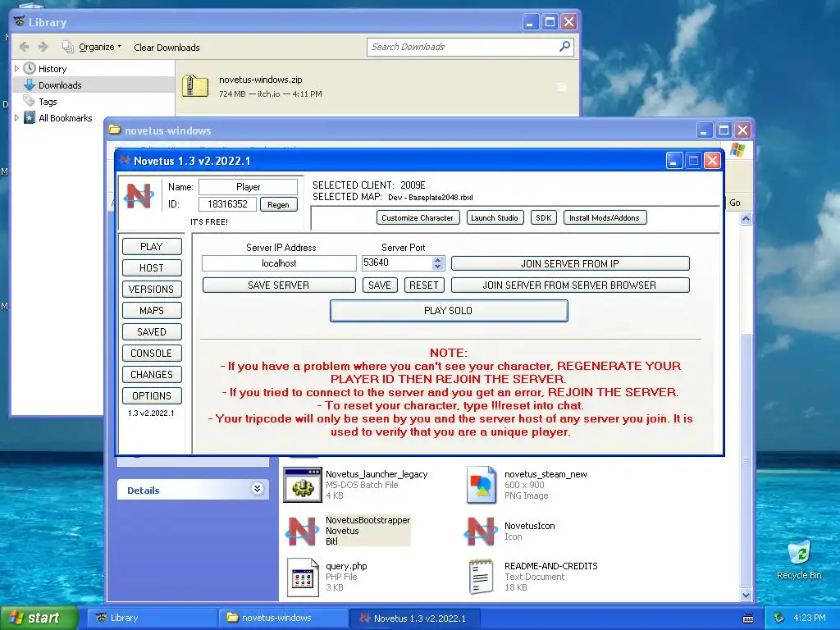
Task: Go back in Library window
Action: (x=24, y=47)
